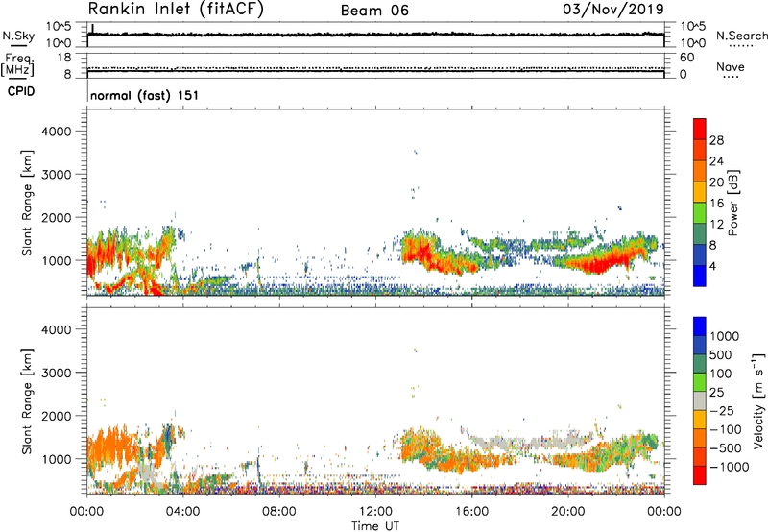This screenshot has height=532, width=768.
Task: Click the 'Power [dB]' color bar label
Action: [x=733, y=203]
